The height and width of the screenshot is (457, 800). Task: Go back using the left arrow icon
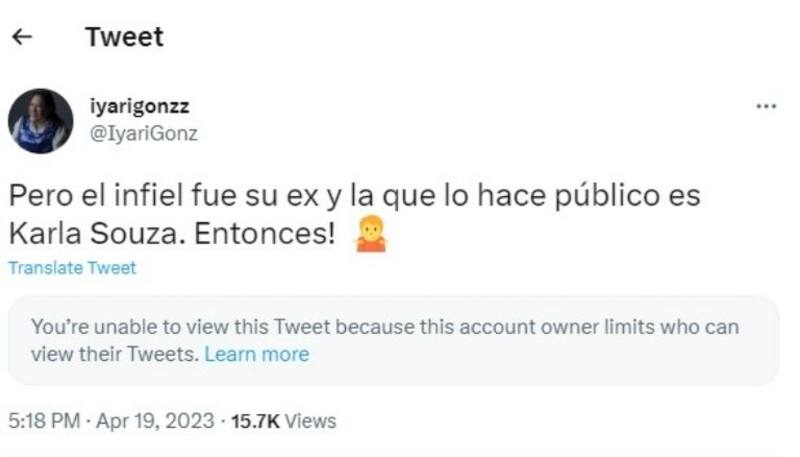pos(22,37)
